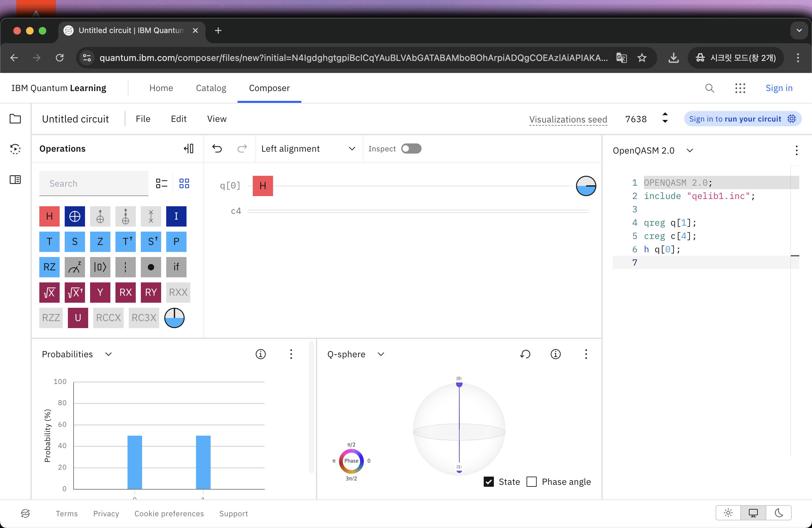This screenshot has height=528, width=812.
Task: Increment the visualizations seed value
Action: pyautogui.click(x=665, y=114)
